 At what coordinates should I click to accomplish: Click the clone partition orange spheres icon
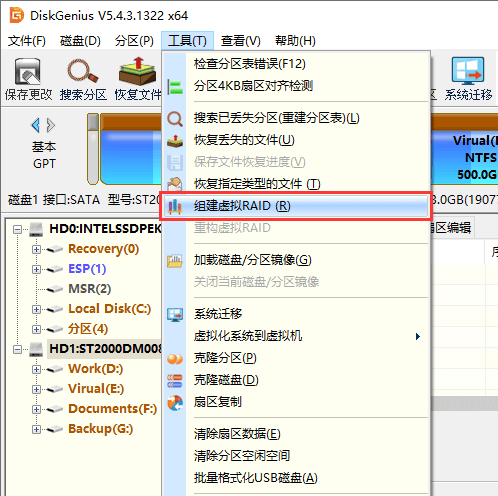tap(175, 359)
